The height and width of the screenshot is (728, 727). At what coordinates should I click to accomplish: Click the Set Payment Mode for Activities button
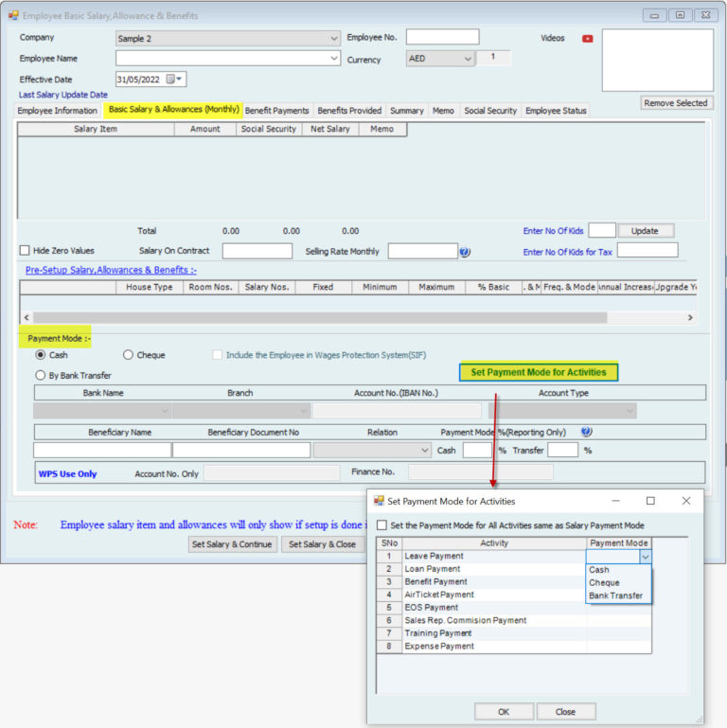click(538, 372)
